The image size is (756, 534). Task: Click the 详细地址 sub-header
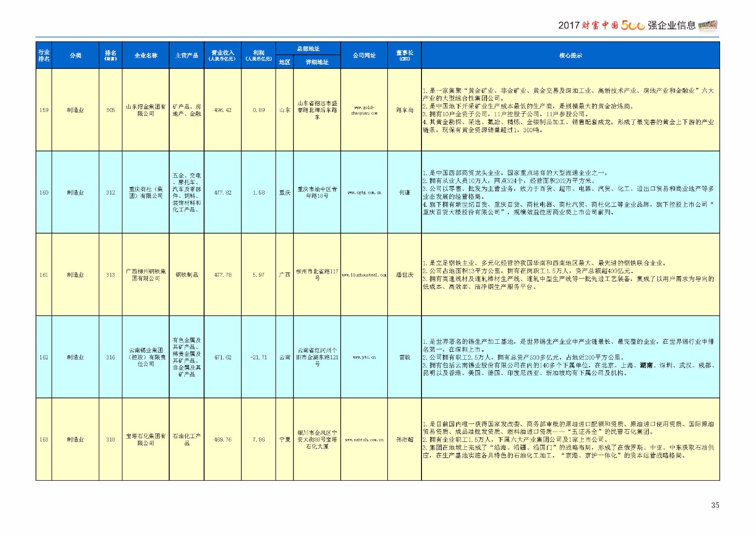(317, 62)
